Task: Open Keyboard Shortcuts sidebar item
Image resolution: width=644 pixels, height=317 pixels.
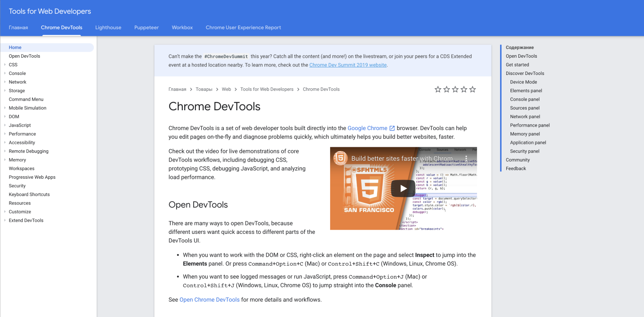Action: click(x=29, y=194)
